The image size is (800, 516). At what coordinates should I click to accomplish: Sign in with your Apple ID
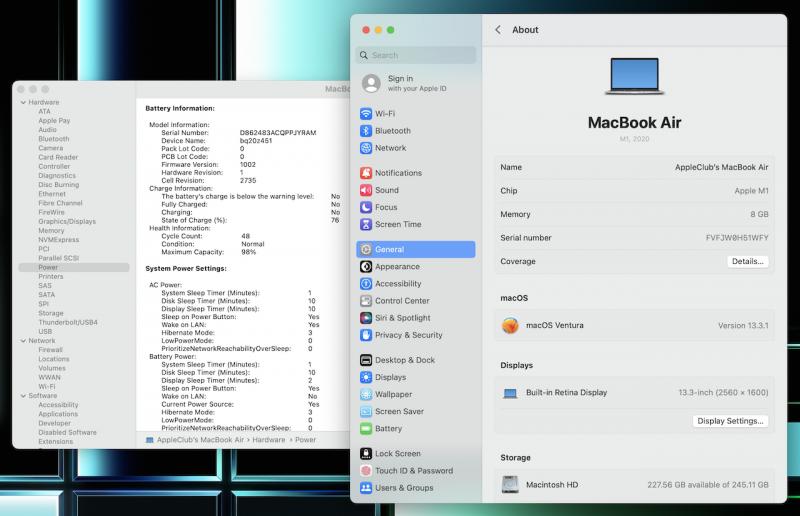tap(417, 83)
